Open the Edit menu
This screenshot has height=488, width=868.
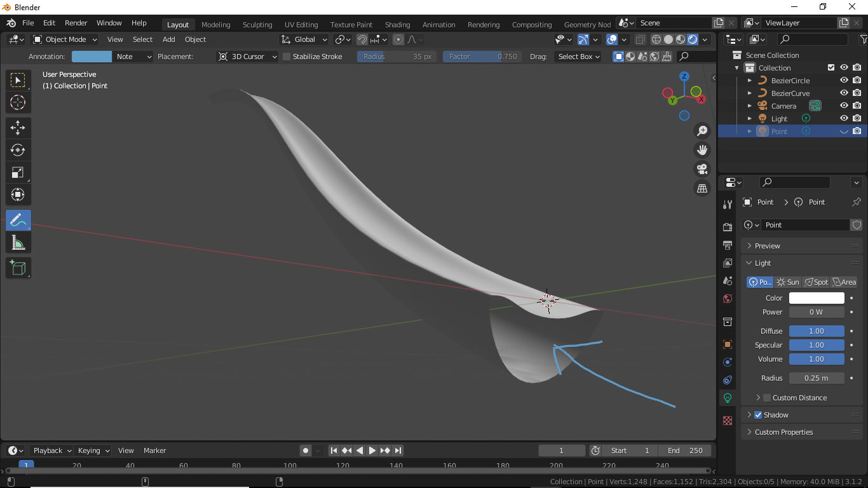pyautogui.click(x=49, y=23)
